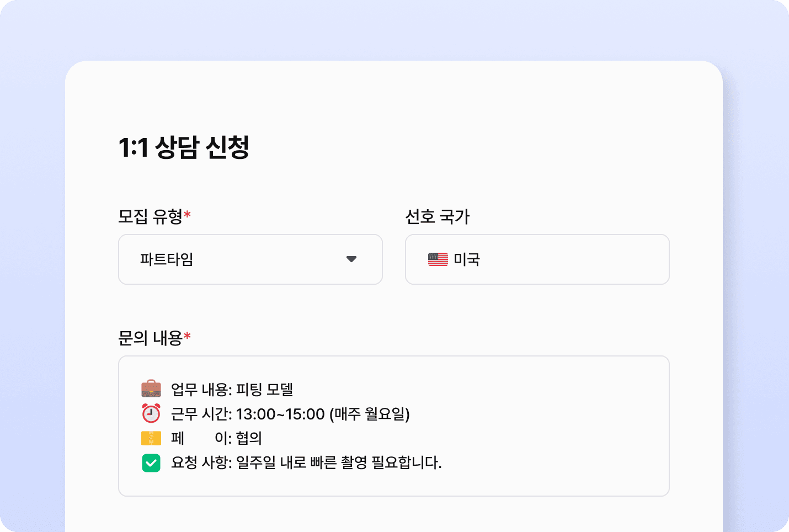Click the 요청 사항 line about 빠른 촬영
The height and width of the screenshot is (532, 789).
tap(306, 462)
